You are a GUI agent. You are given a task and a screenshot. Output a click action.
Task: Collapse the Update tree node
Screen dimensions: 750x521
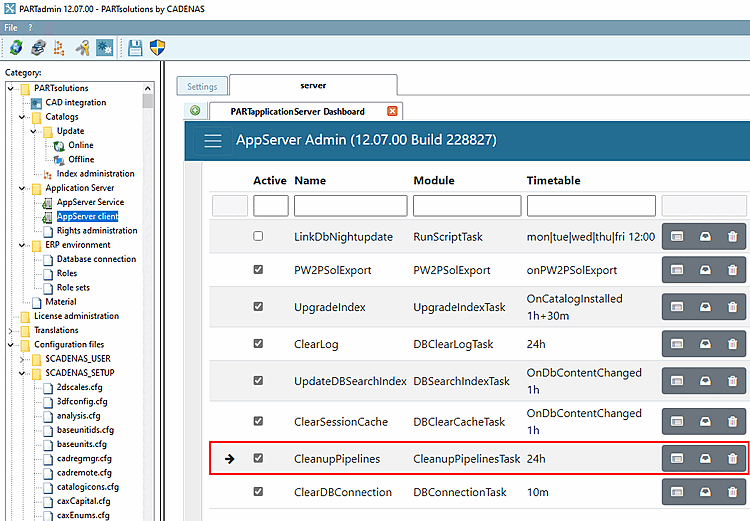pyautogui.click(x=33, y=131)
